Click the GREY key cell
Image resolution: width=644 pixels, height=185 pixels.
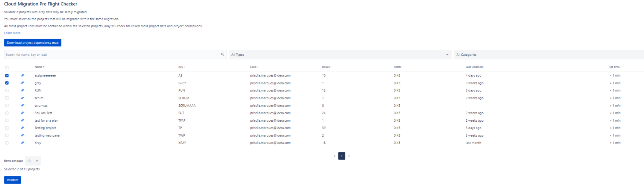182,83
